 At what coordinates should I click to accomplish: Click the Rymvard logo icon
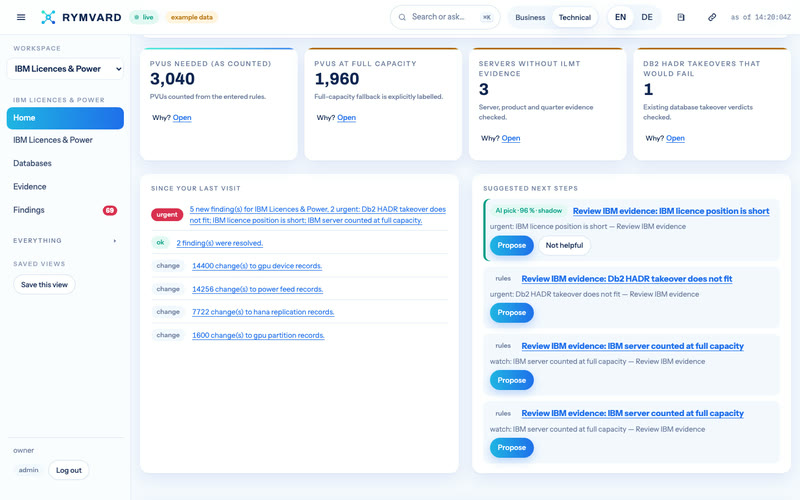(x=48, y=17)
